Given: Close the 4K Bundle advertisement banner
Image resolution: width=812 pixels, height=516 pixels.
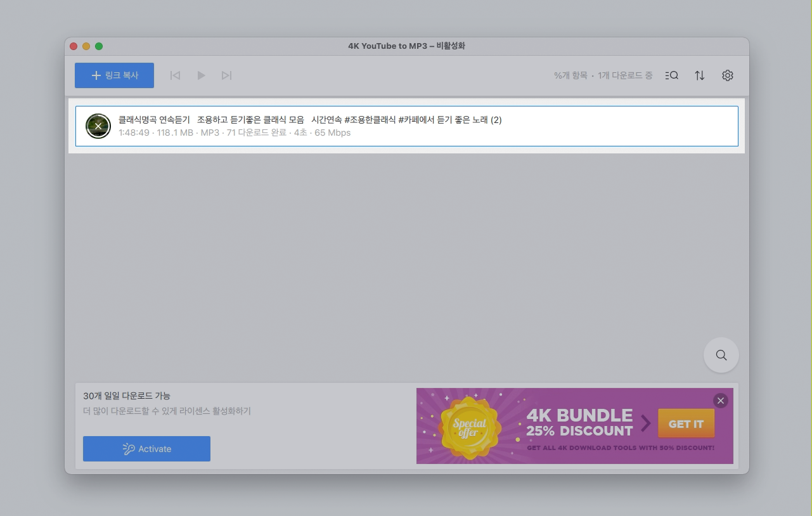Looking at the screenshot, I should pyautogui.click(x=720, y=401).
